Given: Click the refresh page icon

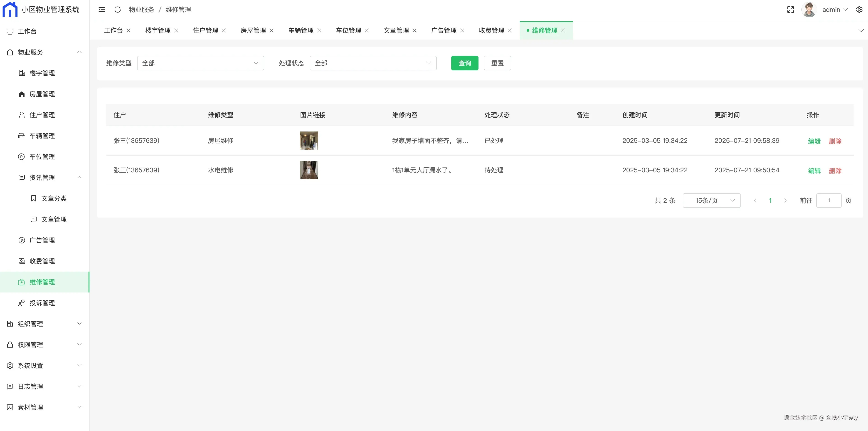Looking at the screenshot, I should click(x=118, y=10).
